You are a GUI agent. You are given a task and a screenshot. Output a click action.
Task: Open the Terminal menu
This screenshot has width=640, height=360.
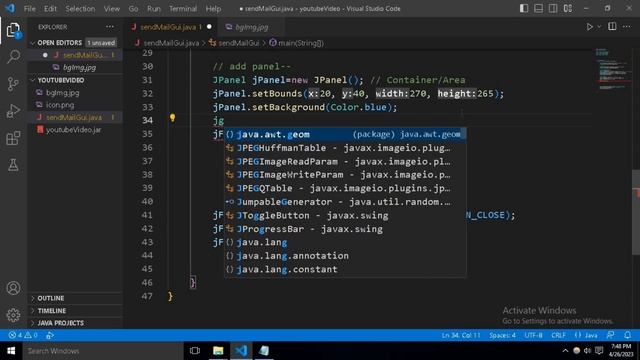click(182, 9)
